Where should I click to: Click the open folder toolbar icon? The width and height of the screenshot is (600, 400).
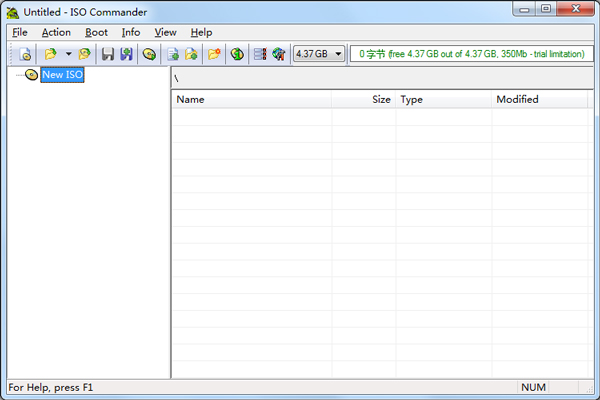[x=51, y=54]
